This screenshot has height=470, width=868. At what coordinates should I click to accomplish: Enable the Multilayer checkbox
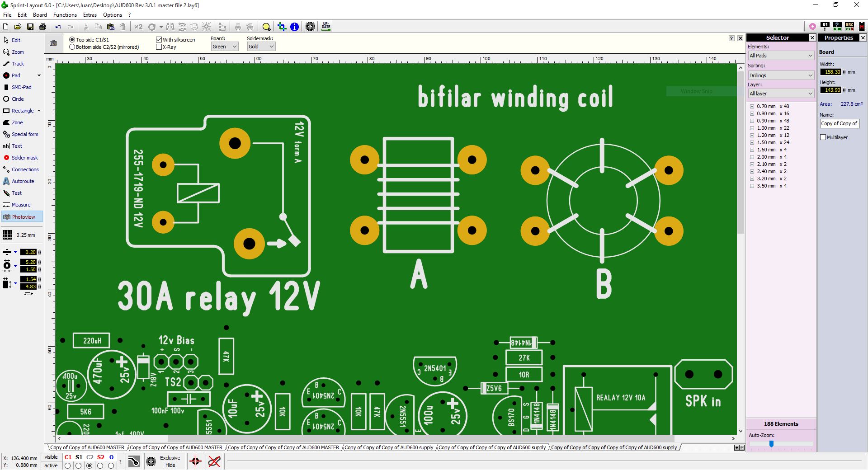coord(823,137)
